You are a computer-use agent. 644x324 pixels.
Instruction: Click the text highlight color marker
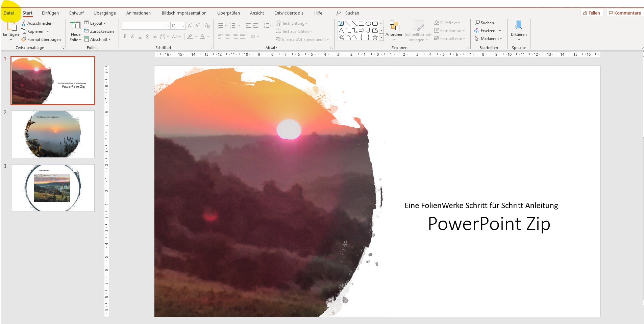[x=190, y=36]
